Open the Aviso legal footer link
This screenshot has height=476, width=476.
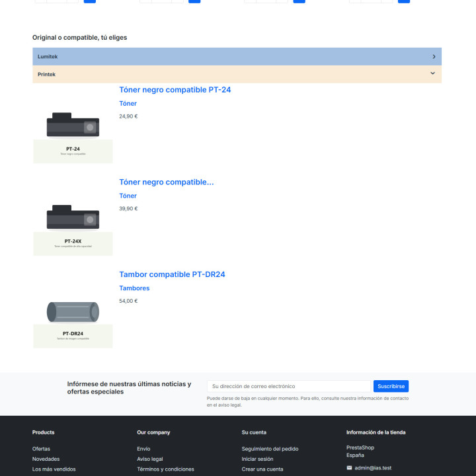(x=150, y=459)
